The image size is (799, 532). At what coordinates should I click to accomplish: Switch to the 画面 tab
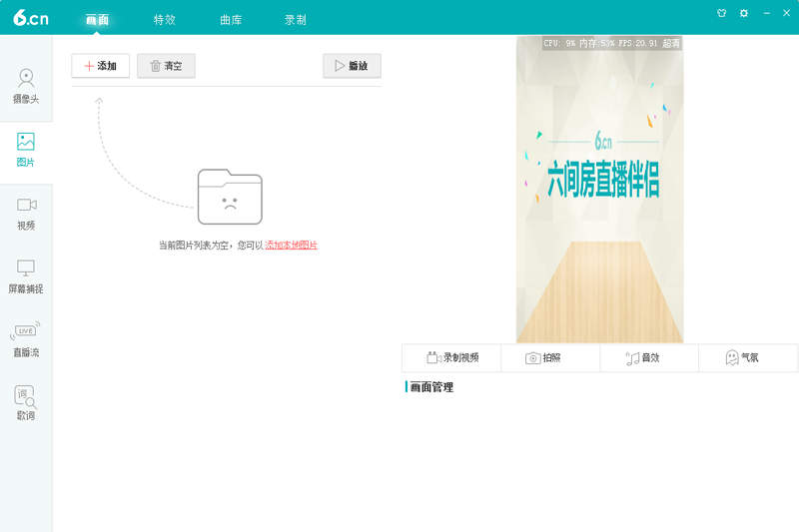point(97,20)
